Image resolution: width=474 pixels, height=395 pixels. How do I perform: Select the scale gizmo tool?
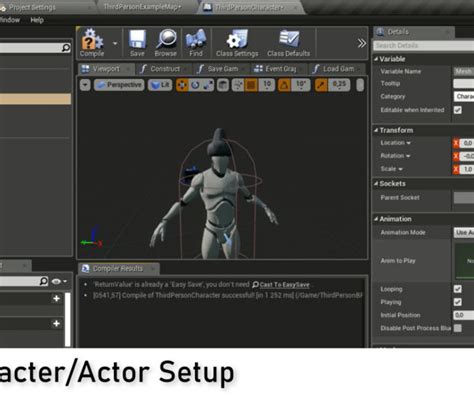[x=208, y=85]
